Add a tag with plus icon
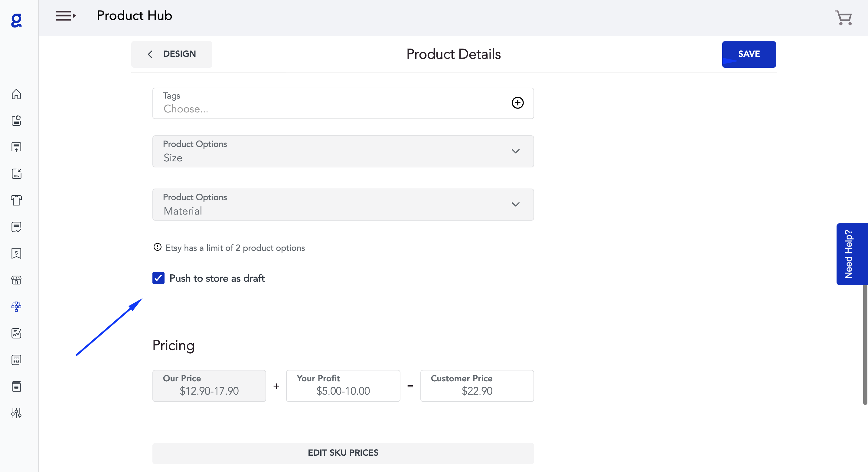This screenshot has width=868, height=472. [x=517, y=103]
